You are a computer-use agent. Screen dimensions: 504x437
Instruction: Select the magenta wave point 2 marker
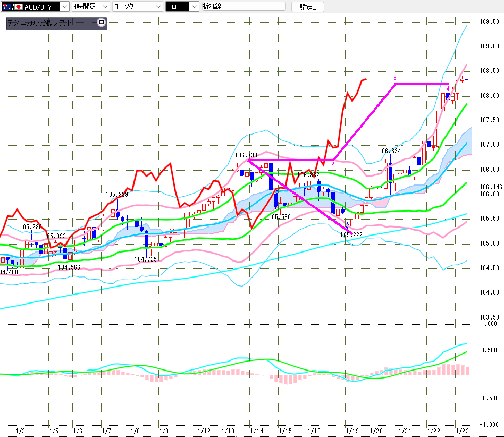click(333, 164)
